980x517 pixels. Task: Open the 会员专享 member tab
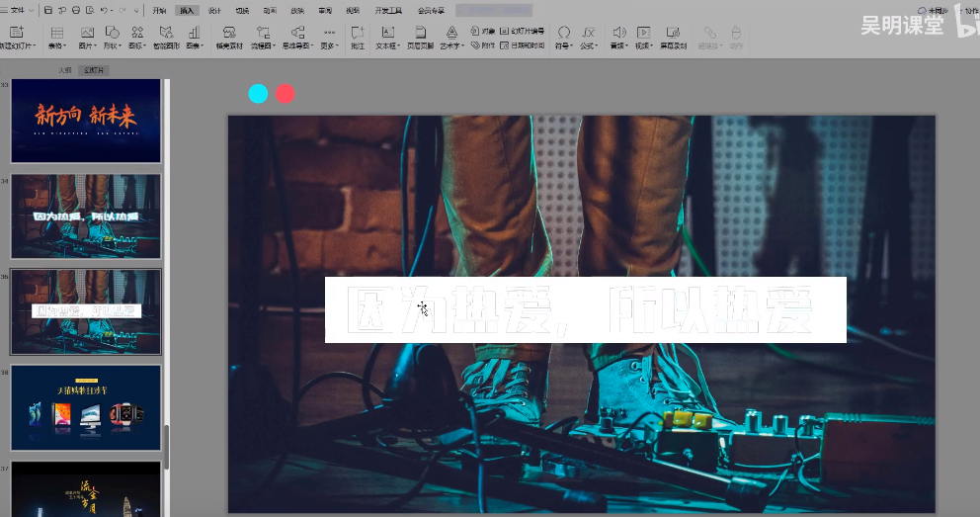click(x=431, y=11)
